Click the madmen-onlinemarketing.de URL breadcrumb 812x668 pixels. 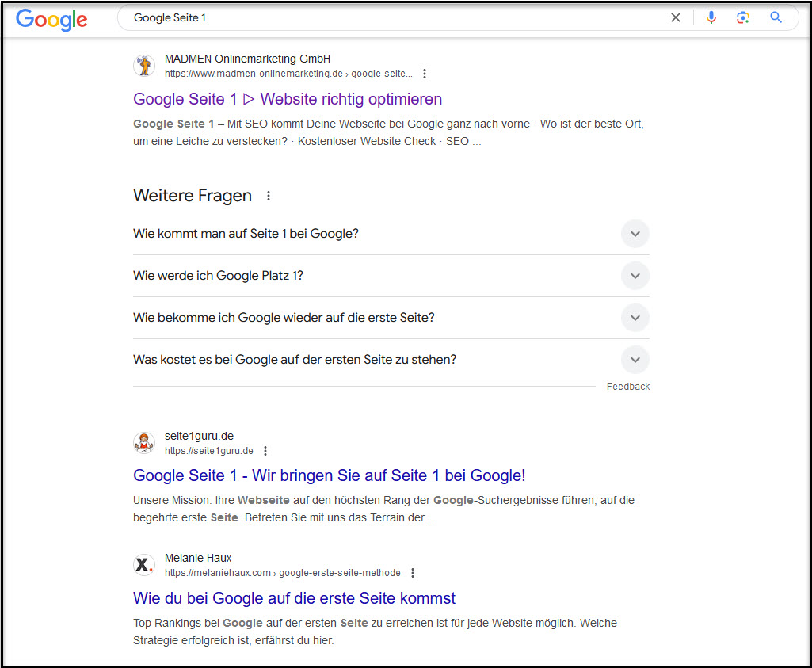tap(288, 74)
